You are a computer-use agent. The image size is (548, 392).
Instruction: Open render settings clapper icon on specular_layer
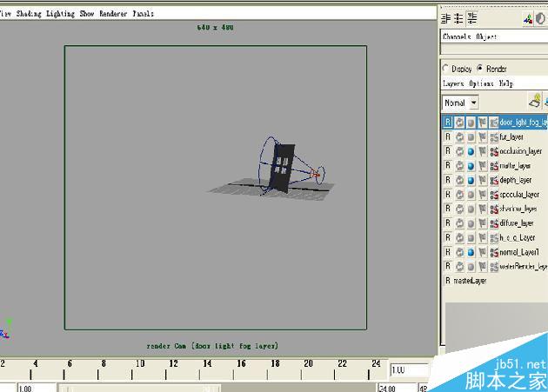tap(494, 194)
